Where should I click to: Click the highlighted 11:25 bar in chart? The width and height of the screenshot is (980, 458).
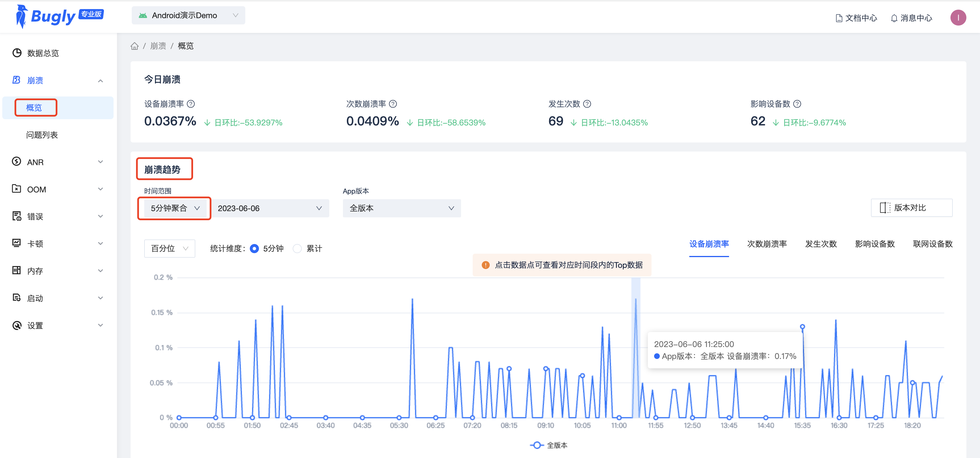tap(635, 348)
